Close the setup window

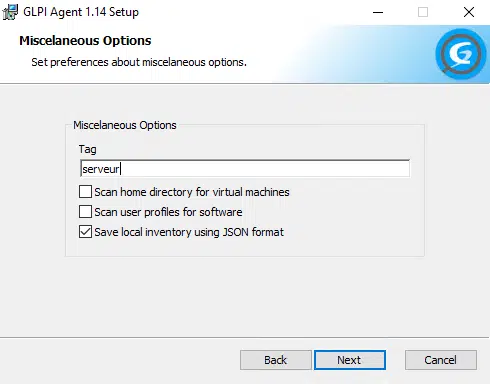pyautogui.click(x=469, y=12)
